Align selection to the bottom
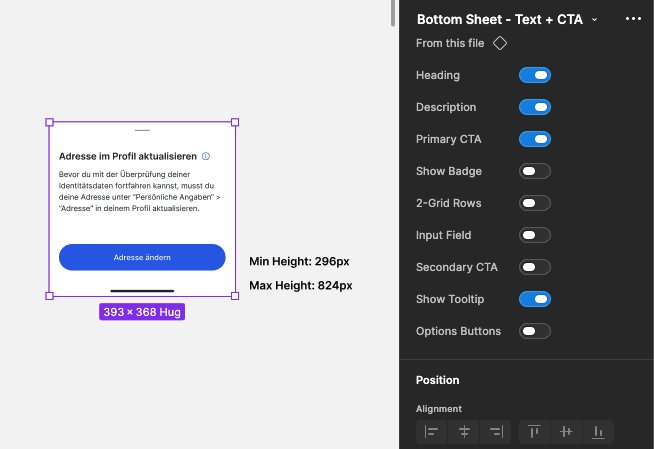Image resolution: width=654 pixels, height=449 pixels. point(598,431)
